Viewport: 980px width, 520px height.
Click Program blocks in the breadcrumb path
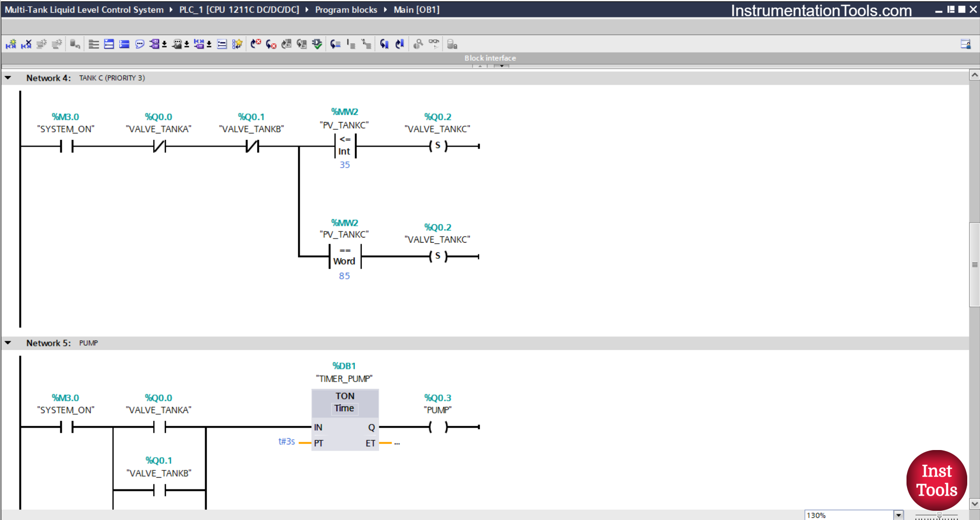click(346, 10)
